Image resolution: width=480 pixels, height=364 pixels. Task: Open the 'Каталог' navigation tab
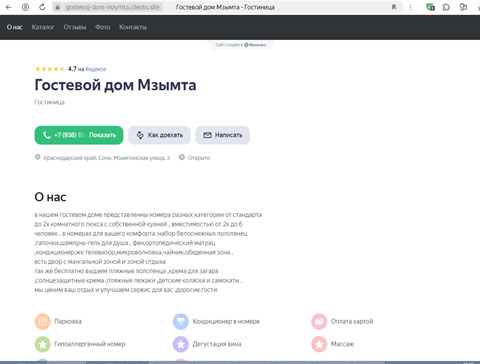(43, 27)
